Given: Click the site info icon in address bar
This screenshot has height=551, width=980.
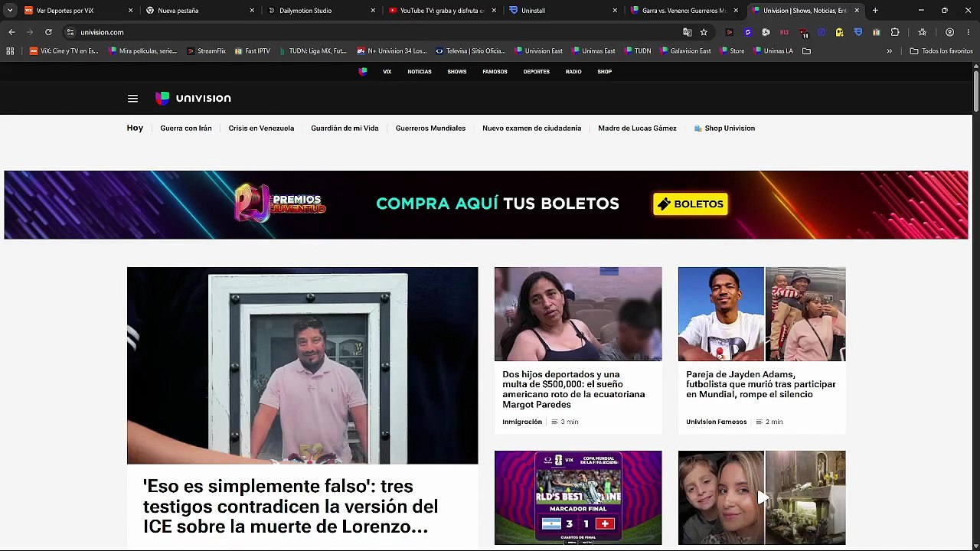Looking at the screenshot, I should 70,32.
